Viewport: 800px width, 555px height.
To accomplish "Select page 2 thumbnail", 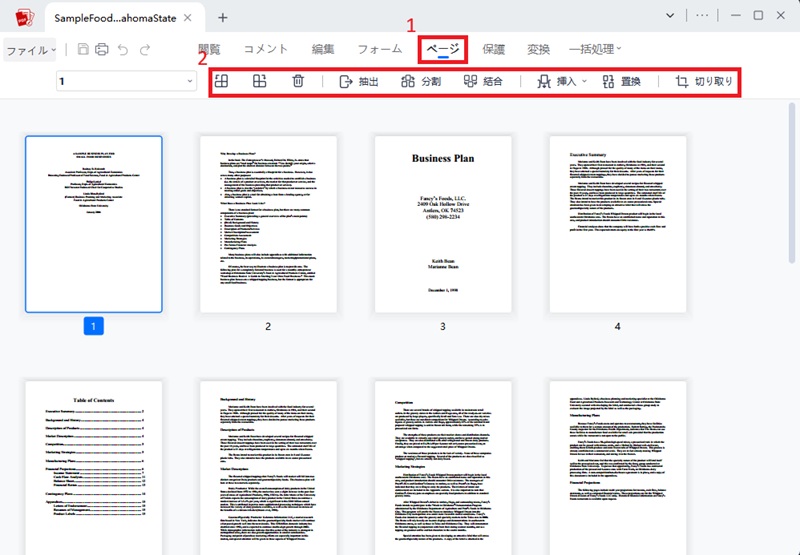I will [268, 224].
